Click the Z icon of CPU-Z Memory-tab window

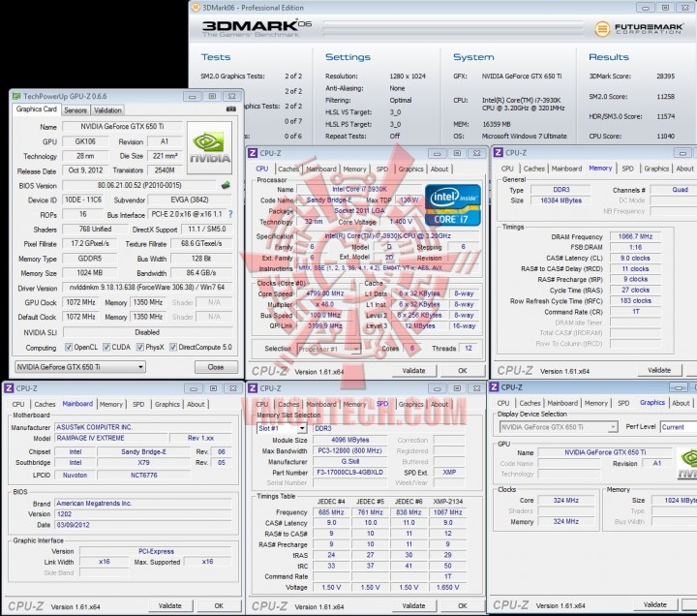(498, 153)
